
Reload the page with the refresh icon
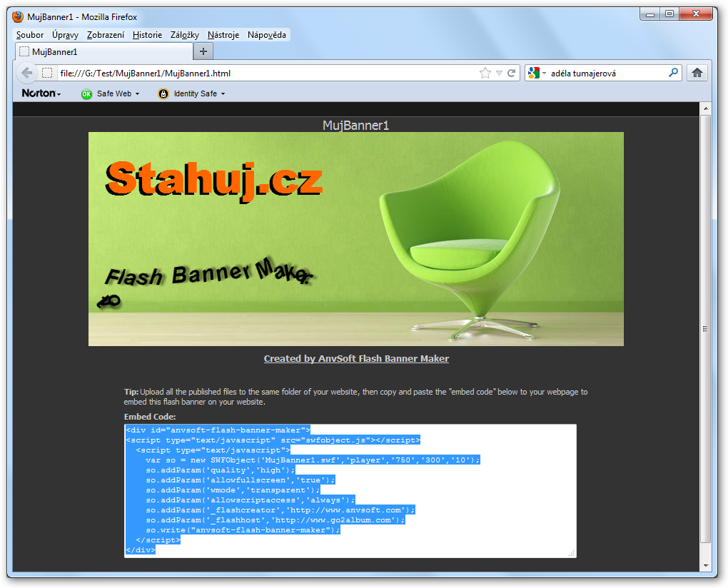512,73
